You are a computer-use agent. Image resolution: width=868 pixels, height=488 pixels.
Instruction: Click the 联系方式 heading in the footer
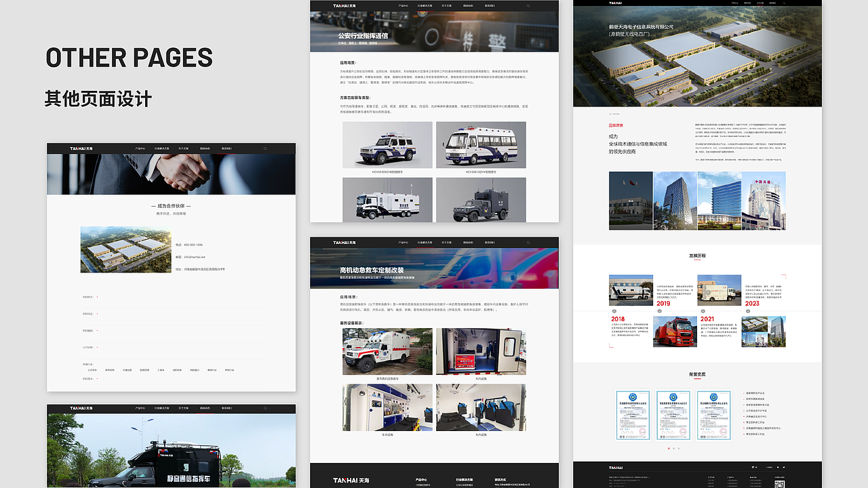pyautogui.click(x=501, y=479)
